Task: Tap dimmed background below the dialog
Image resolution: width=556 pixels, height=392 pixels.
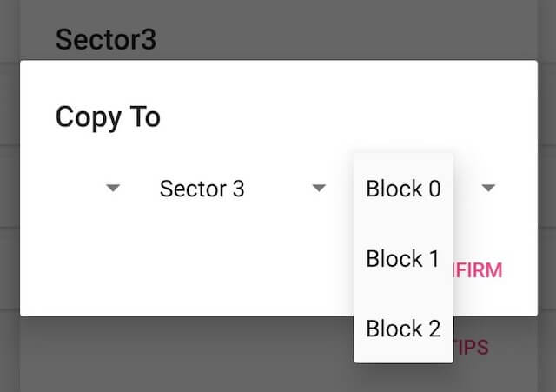Action: coord(177,355)
